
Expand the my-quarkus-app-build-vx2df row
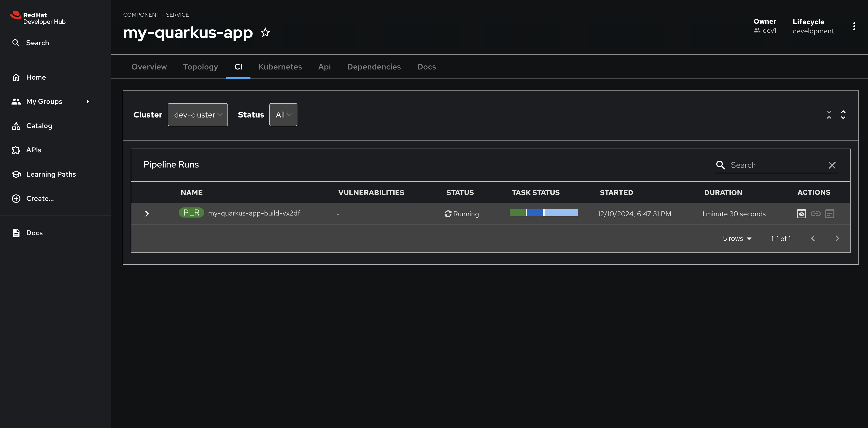147,214
